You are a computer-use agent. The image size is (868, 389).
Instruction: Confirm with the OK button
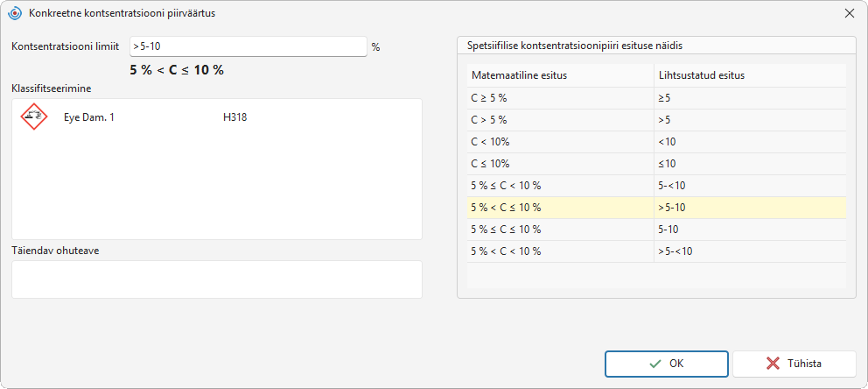(667, 364)
